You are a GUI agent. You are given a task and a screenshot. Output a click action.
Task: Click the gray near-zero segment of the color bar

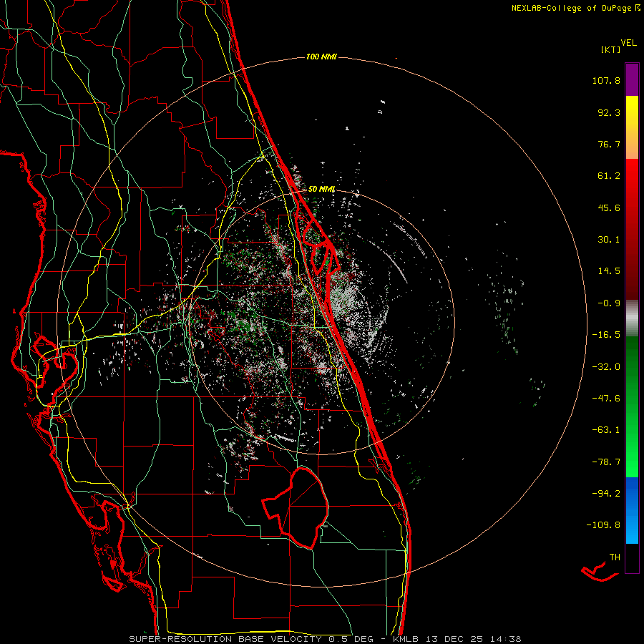click(x=632, y=318)
